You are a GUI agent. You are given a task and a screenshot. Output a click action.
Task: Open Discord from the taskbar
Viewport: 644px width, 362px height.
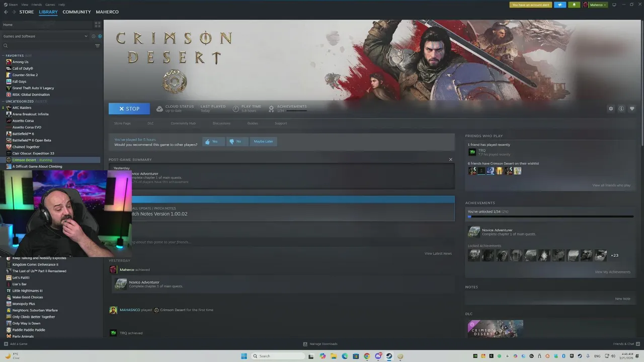[378, 356]
